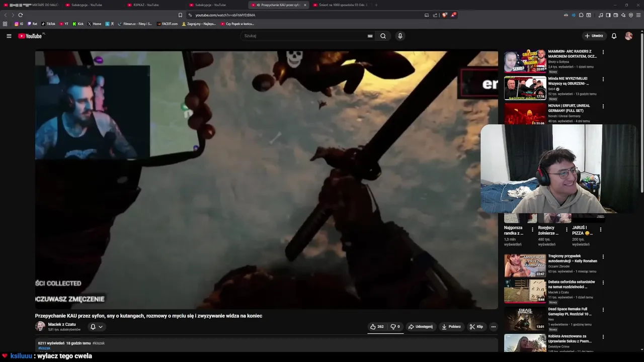Image resolution: width=644 pixels, height=362 pixels.
Task: Close the Przepychanie KAU active tab
Action: click(x=305, y=5)
